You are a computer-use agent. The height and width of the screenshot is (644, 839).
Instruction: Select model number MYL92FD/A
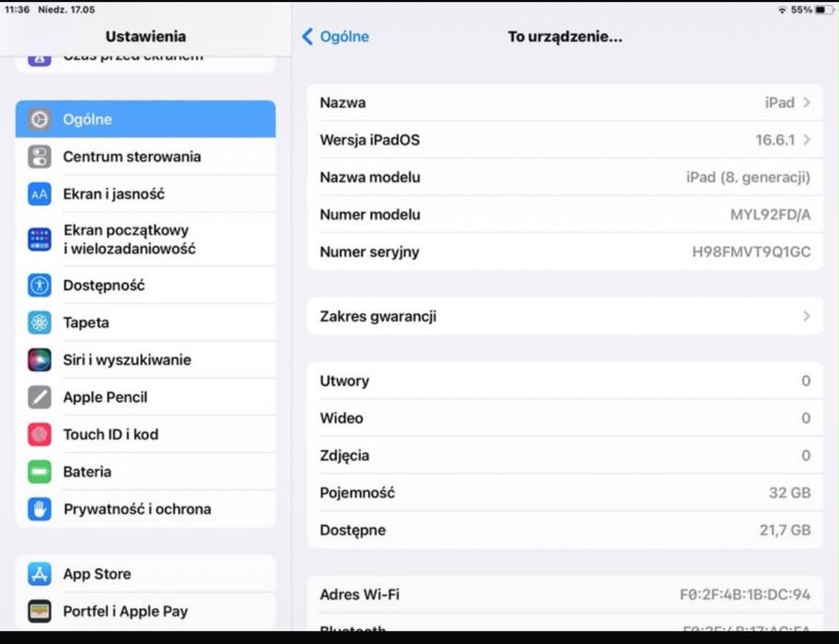(x=771, y=215)
